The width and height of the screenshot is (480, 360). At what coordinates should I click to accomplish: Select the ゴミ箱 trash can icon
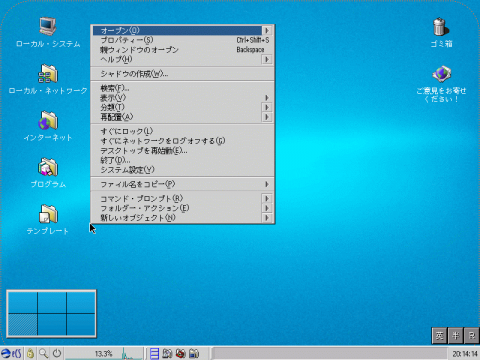coord(440,27)
